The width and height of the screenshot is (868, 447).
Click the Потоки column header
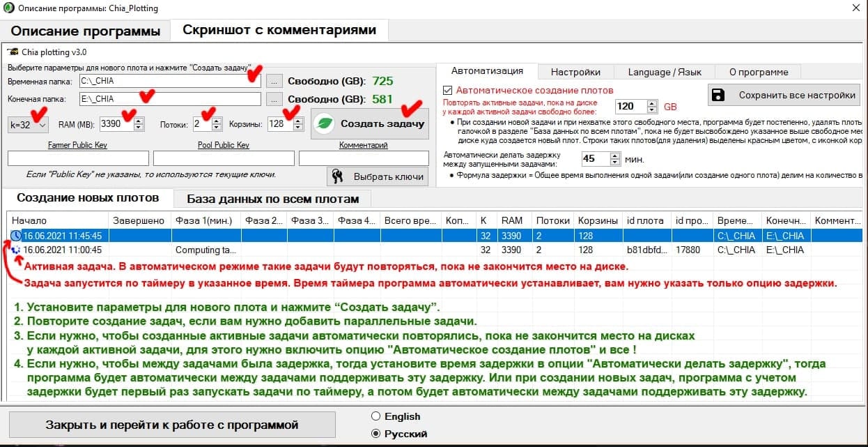coord(552,220)
